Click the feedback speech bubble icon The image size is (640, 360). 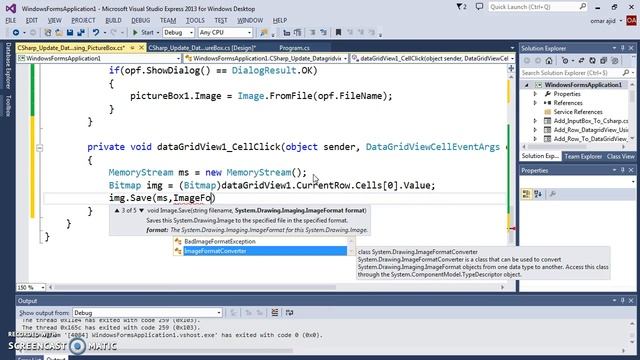pos(479,7)
